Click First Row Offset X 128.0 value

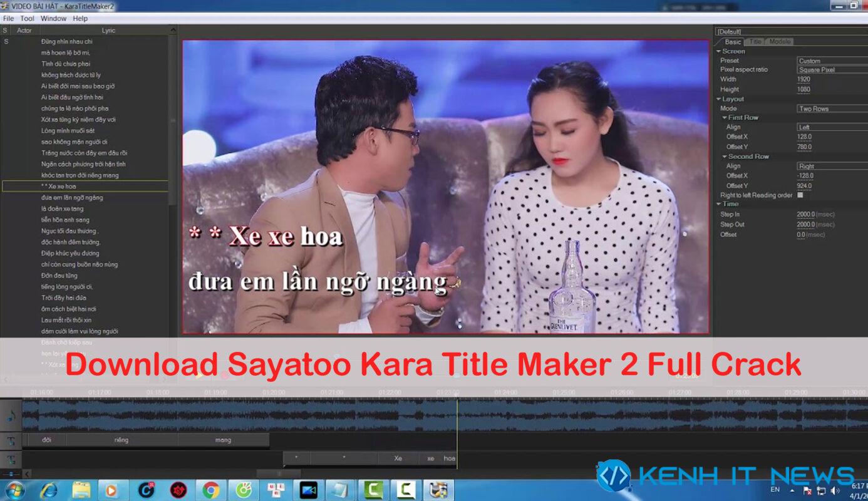pyautogui.click(x=804, y=137)
